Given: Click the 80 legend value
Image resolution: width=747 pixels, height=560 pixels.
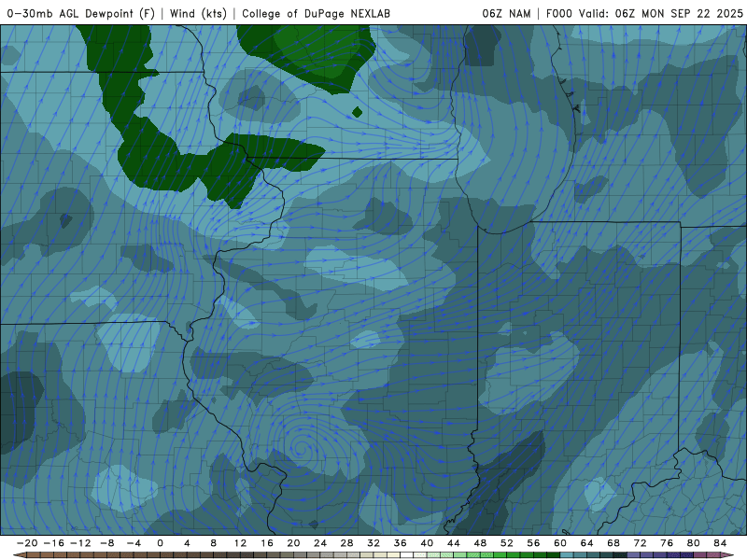Looking at the screenshot, I should click(x=694, y=543).
